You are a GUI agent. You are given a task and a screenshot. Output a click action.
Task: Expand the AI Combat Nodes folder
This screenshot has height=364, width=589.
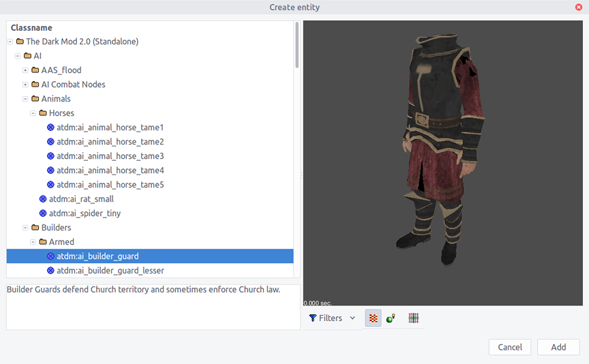[x=25, y=85]
